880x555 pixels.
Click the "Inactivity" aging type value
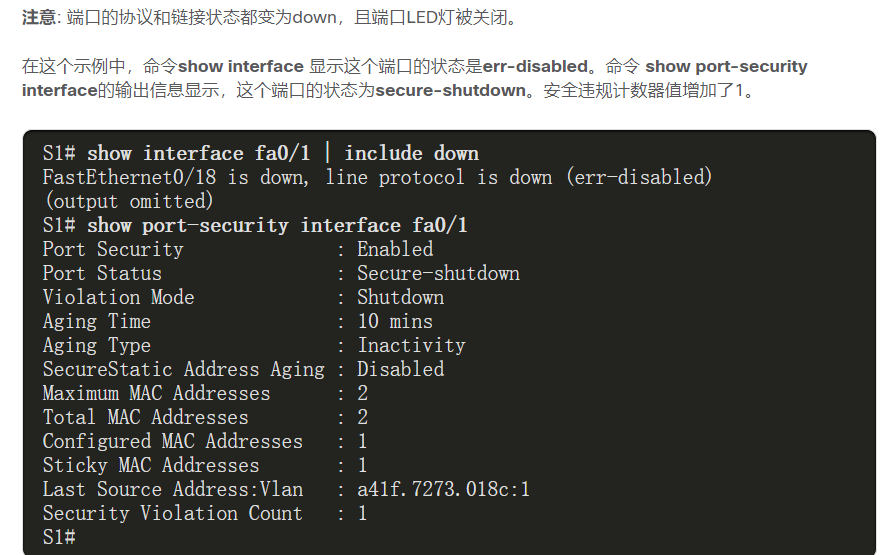point(411,345)
